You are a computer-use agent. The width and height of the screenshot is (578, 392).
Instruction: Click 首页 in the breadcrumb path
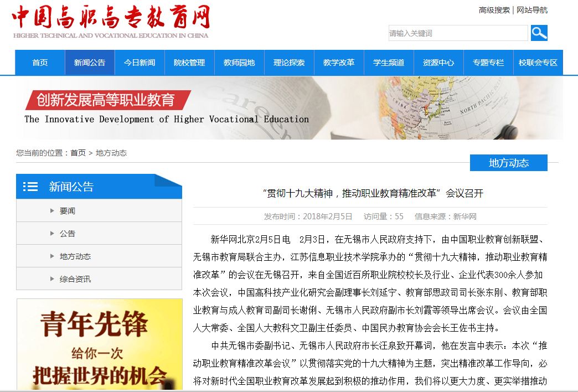[78, 153]
